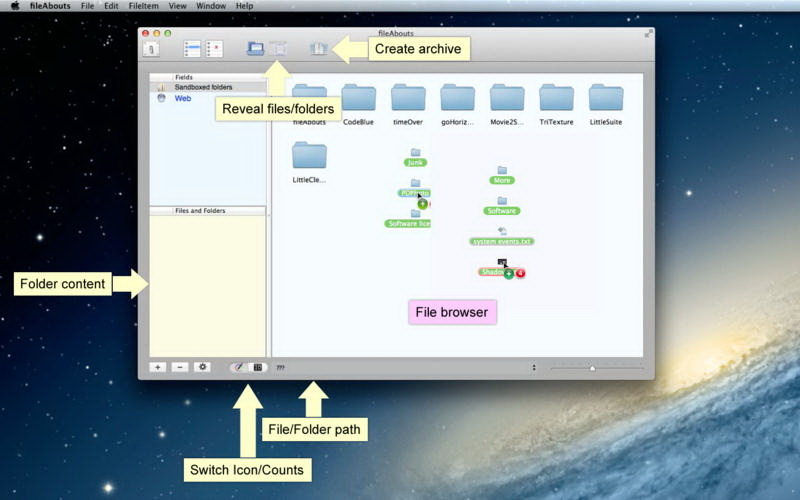Screen dimensions: 800x500
Task: Select the Web item in sidebar
Action: point(183,99)
